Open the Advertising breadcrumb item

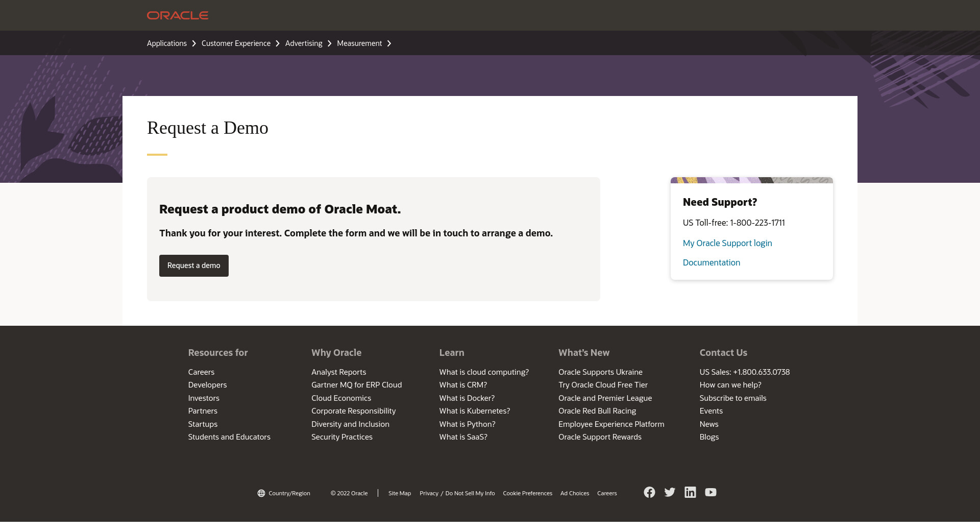[x=304, y=43]
